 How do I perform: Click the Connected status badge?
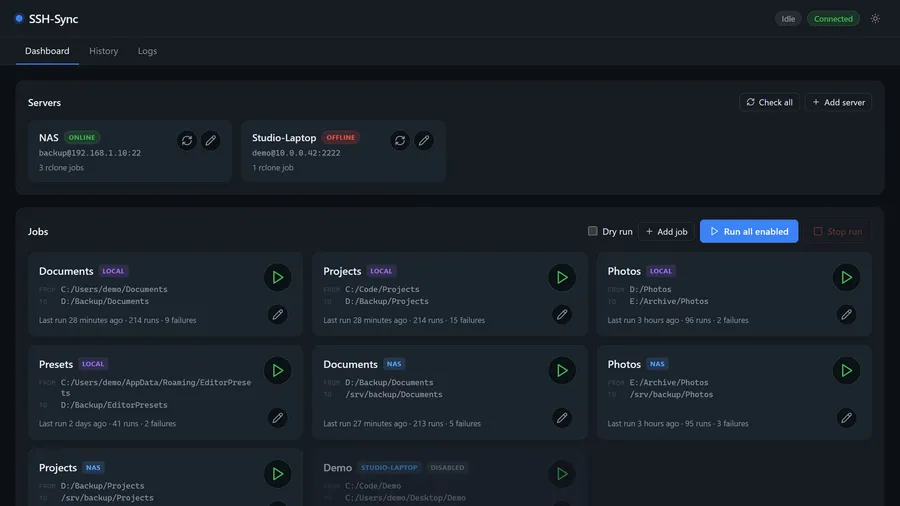pyautogui.click(x=833, y=19)
